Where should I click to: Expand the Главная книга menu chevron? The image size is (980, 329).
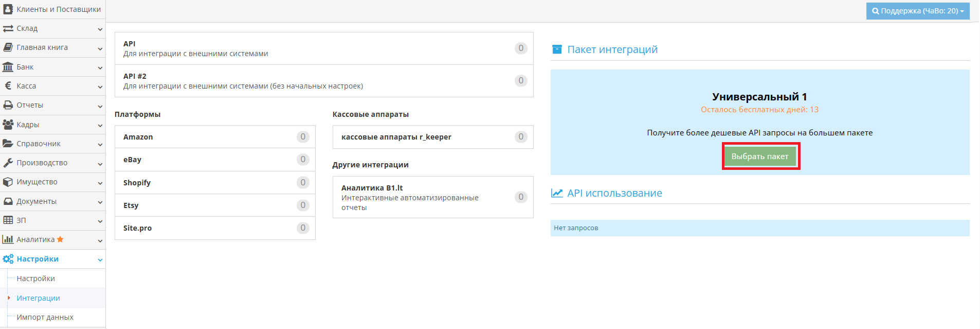coord(100,48)
